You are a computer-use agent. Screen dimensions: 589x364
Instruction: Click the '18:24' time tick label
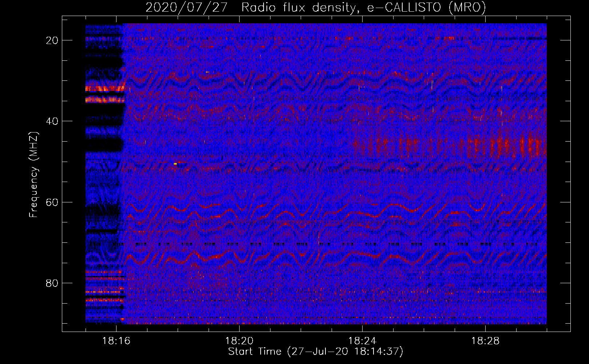(x=362, y=341)
